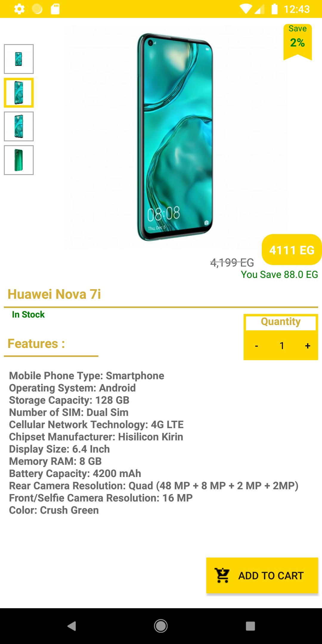Viewport: 322px width, 644px height.
Task: Decrease quantity with minus button
Action: click(x=256, y=346)
